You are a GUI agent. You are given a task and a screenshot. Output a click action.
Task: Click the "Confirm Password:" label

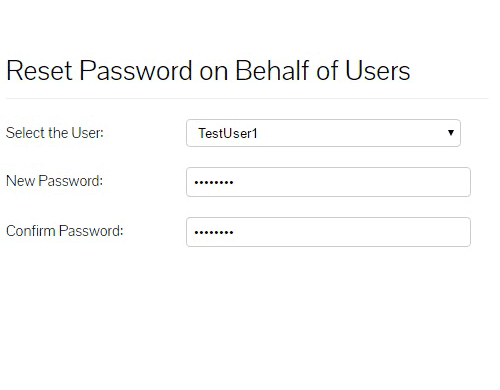(65, 231)
